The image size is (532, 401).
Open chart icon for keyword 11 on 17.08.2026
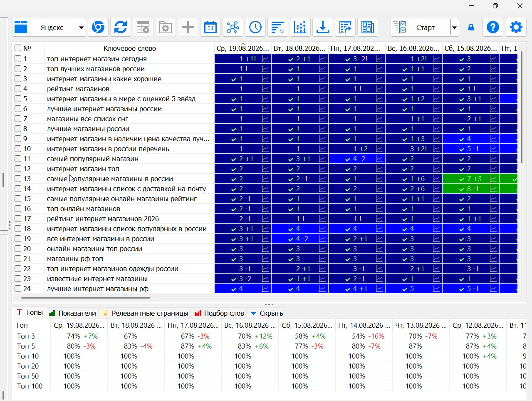(379, 159)
